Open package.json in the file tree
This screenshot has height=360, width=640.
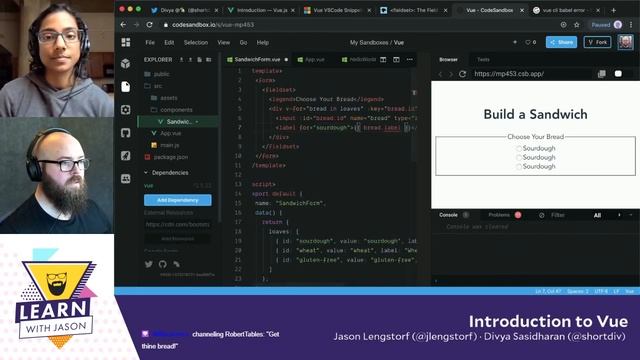(167, 157)
